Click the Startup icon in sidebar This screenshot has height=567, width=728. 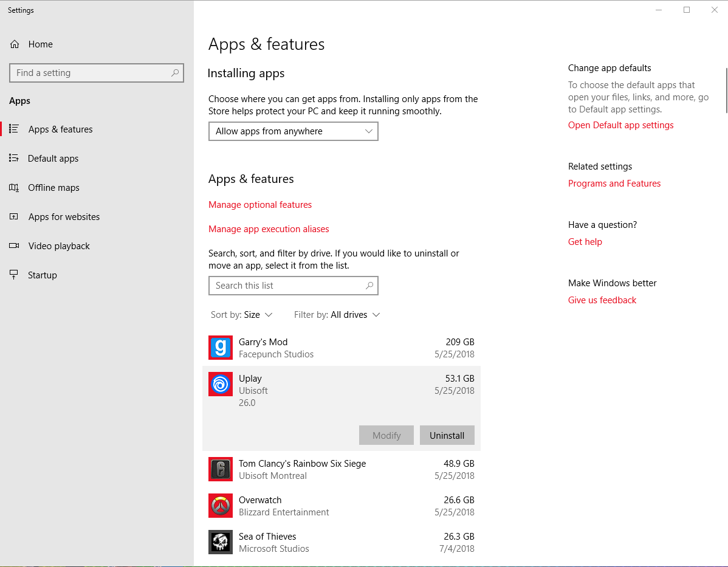pos(14,275)
